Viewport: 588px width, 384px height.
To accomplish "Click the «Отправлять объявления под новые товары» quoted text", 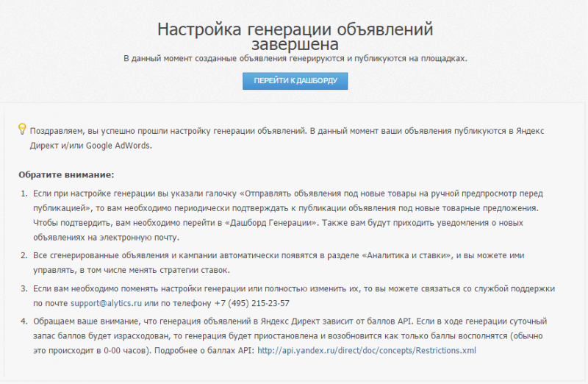I will click(x=334, y=192).
